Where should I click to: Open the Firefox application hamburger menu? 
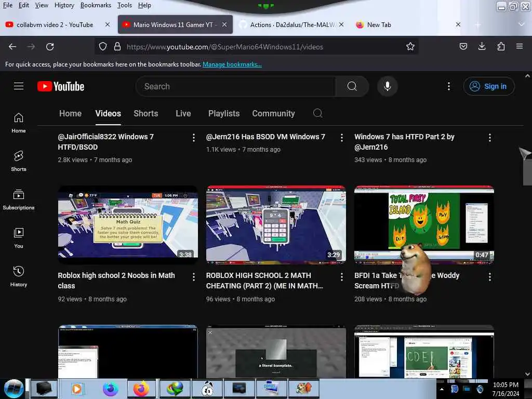coord(519,46)
